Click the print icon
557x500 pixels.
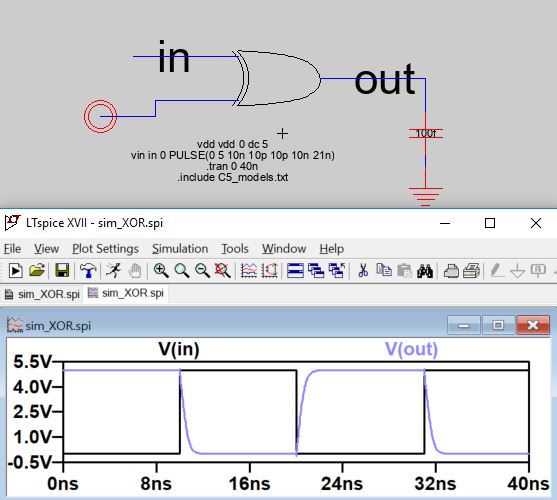click(x=451, y=271)
